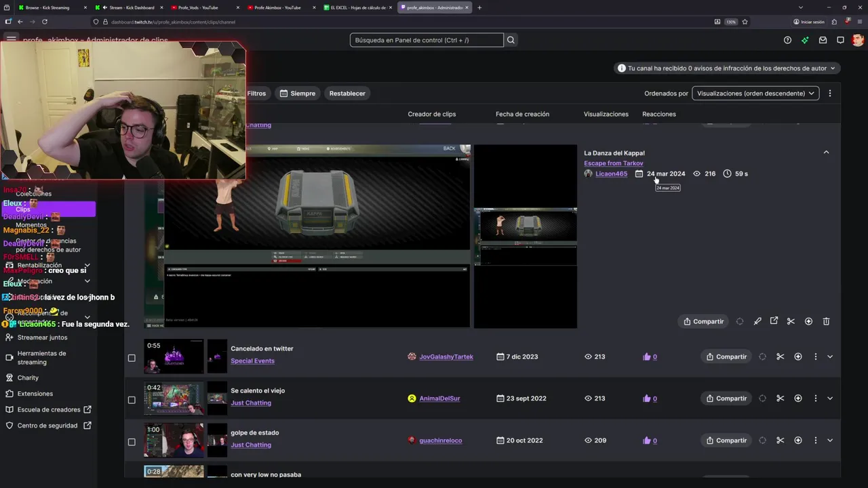Open Extensiones in sidebar
This screenshot has width=868, height=488.
[35, 394]
